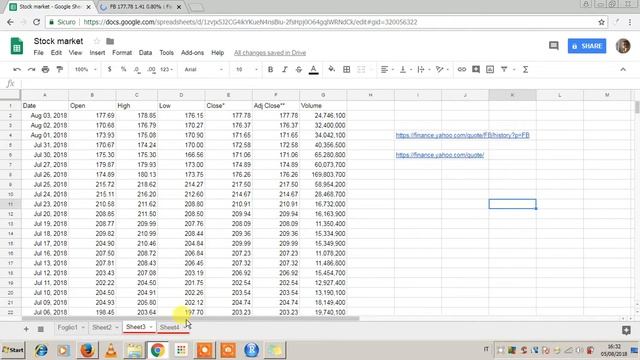Open the Data menu

(145, 53)
